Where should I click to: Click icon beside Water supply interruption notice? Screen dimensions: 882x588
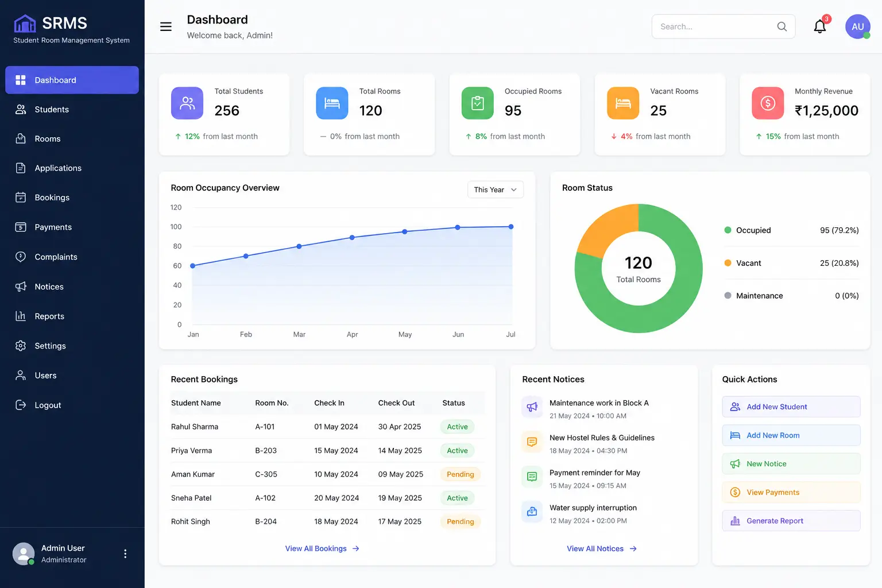click(x=532, y=512)
